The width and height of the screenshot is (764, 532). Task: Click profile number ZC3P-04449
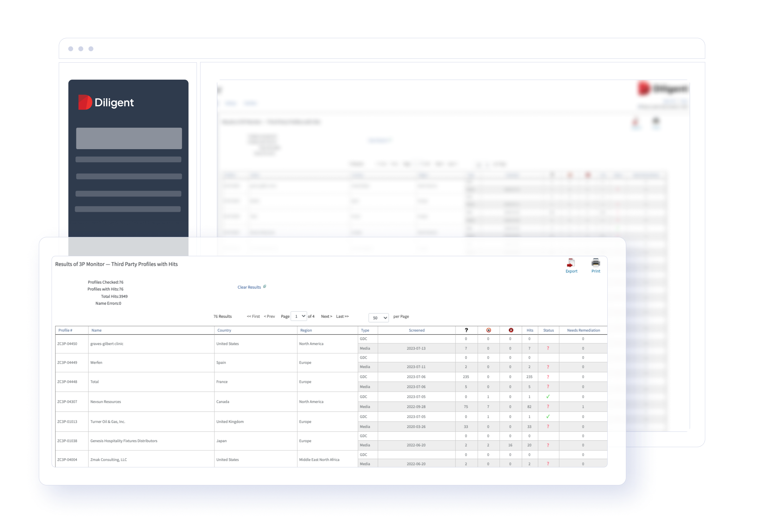point(67,362)
